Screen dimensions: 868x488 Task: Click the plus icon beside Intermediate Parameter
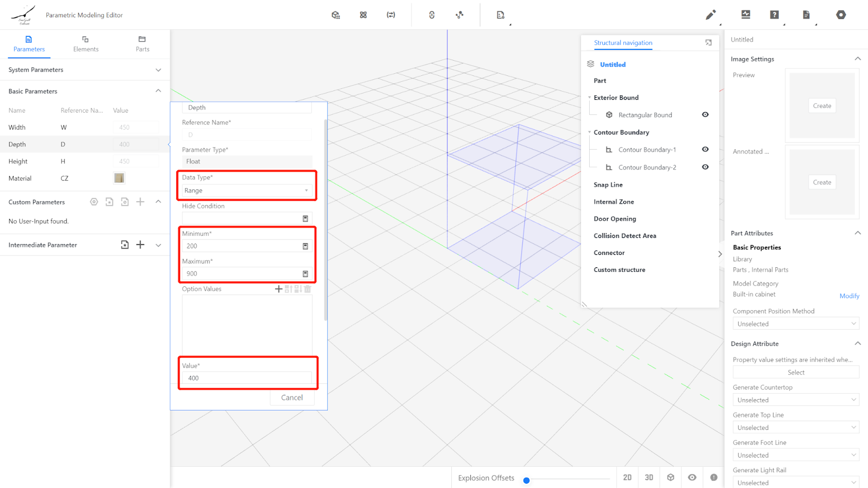tap(141, 245)
